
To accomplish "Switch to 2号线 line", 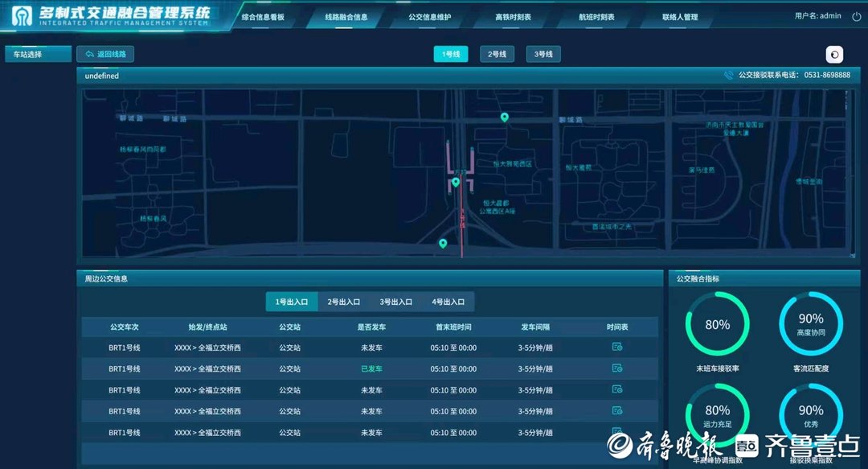I will (497, 55).
